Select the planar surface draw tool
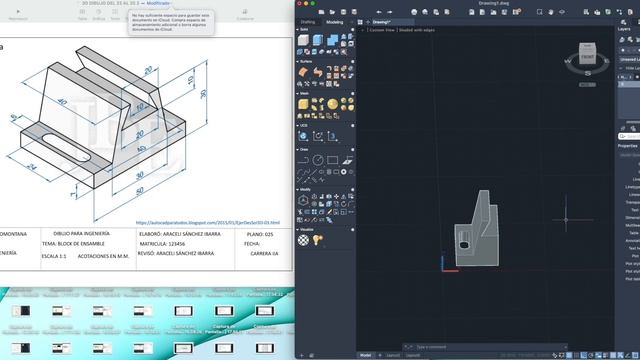The image size is (640, 360). 347,160
